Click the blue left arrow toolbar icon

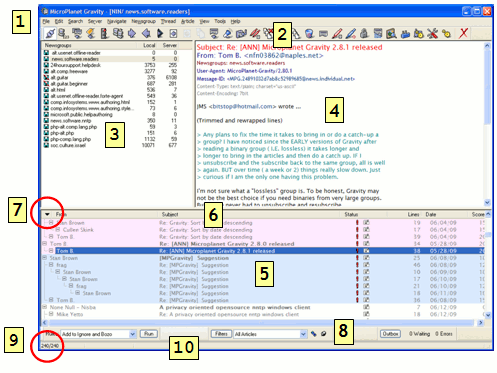point(146,33)
